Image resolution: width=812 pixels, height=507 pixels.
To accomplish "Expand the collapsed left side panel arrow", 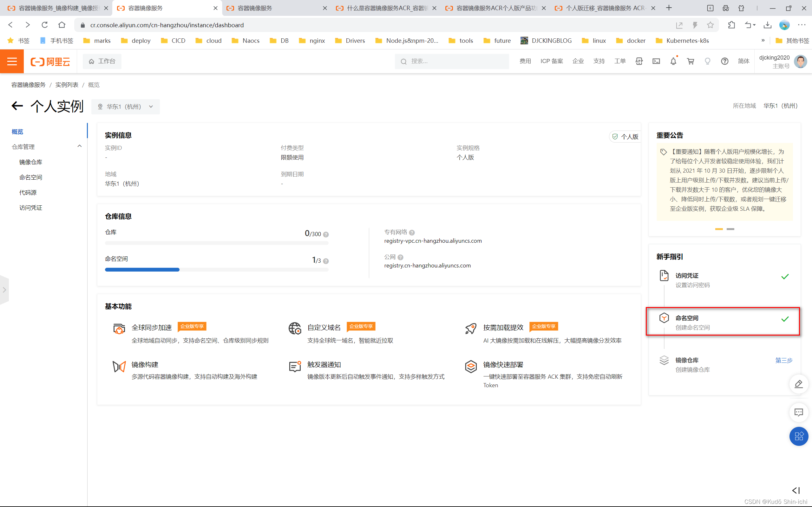I will tap(4, 290).
